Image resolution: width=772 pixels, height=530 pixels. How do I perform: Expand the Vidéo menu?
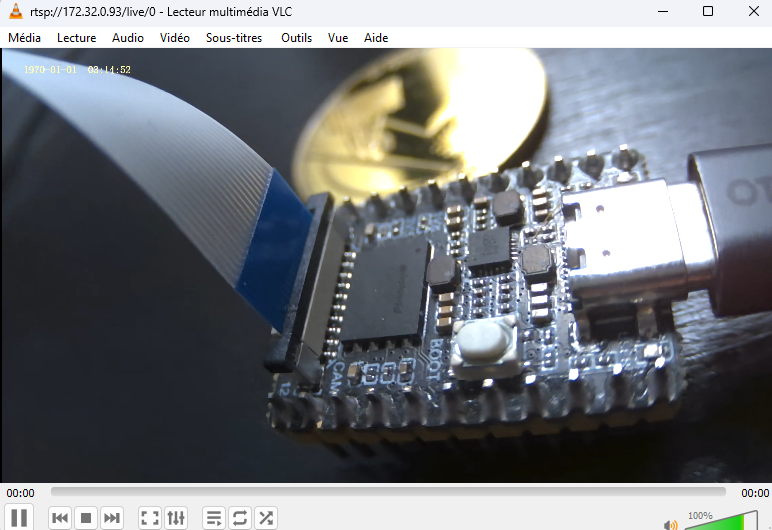(175, 38)
